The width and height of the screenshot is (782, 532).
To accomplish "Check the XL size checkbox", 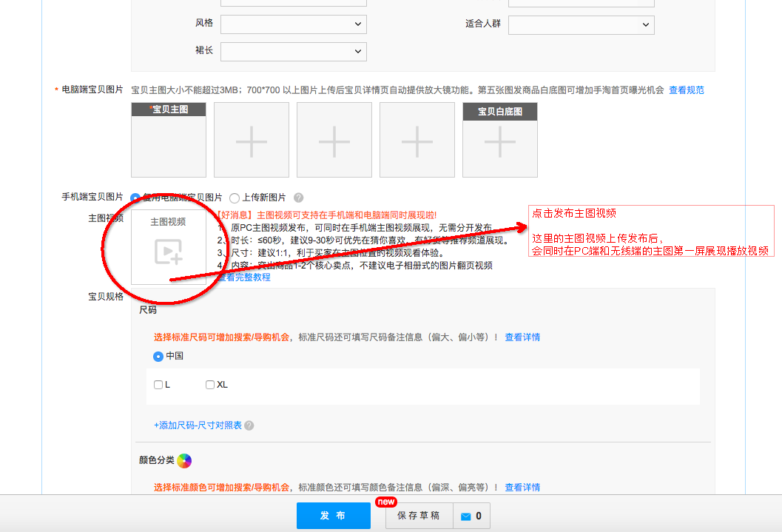I will click(x=209, y=384).
